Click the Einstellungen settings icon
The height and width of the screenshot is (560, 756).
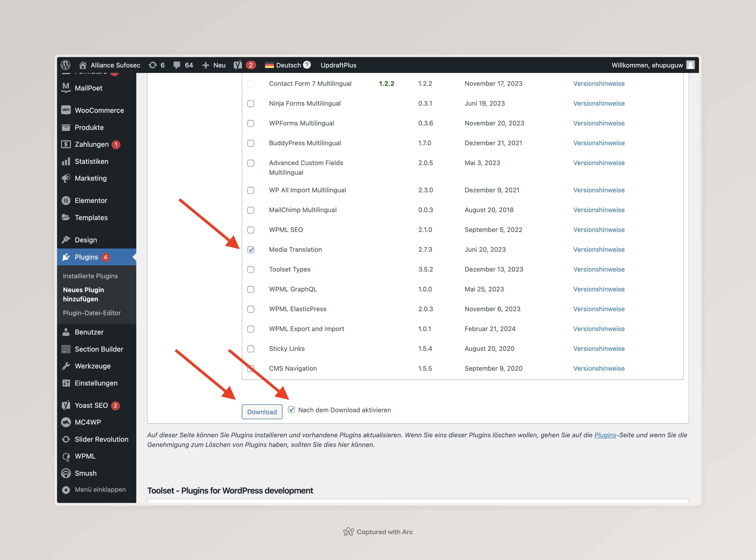(x=66, y=383)
